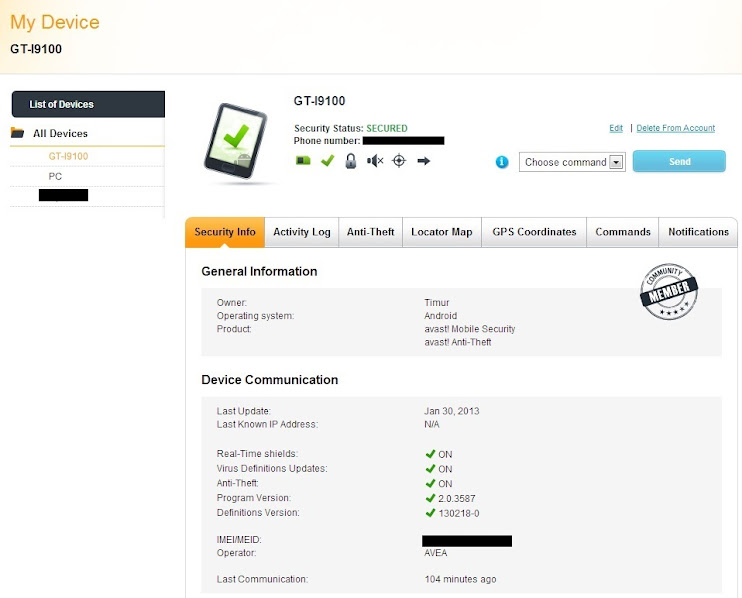Click the green check next to Real-Time shields ON
742x598 pixels.
coord(430,454)
